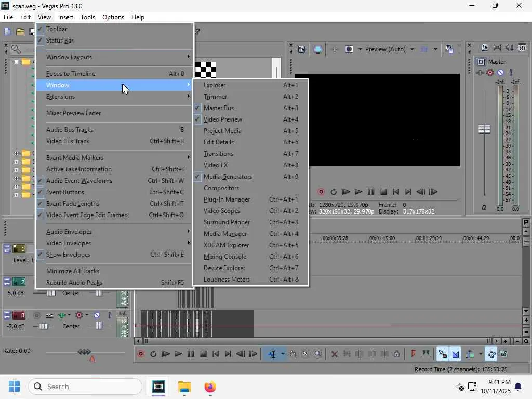Open the File menu
This screenshot has height=399, width=532.
coord(8,17)
